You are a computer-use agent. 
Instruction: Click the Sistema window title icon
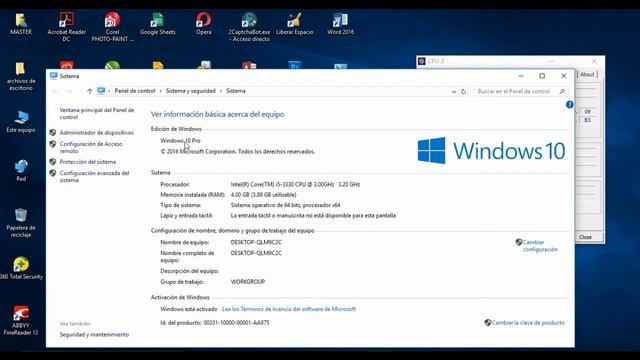tap(53, 76)
